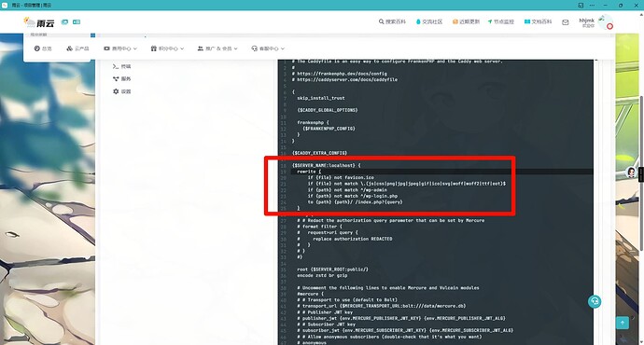Click the 雨云 cloud logo

click(39, 22)
